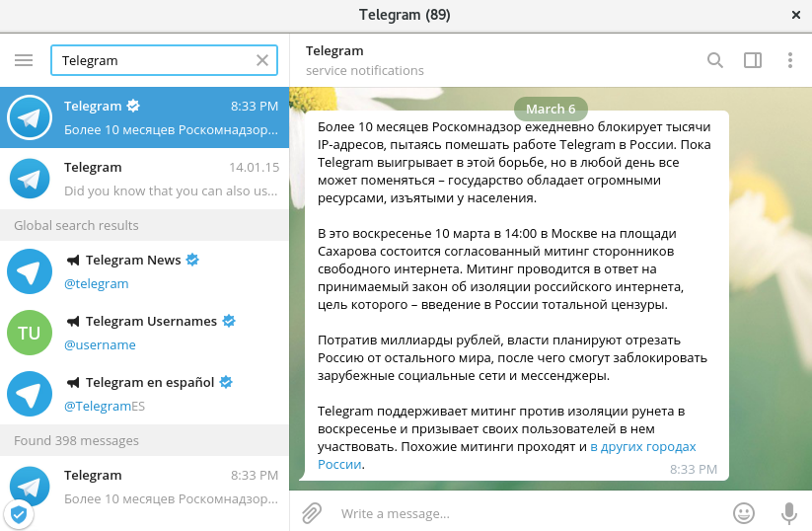This screenshot has height=531, width=812.
Task: Open Telegram en español channel row
Action: coord(144,394)
